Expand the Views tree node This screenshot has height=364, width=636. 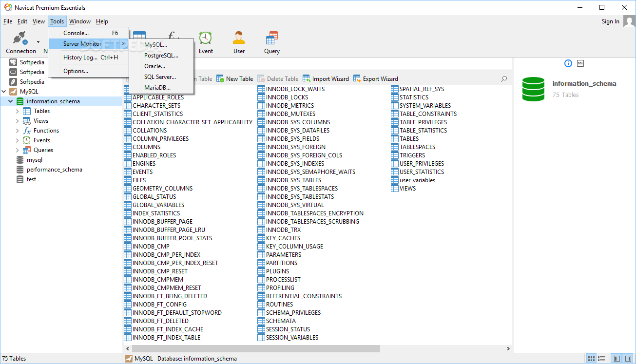click(18, 121)
